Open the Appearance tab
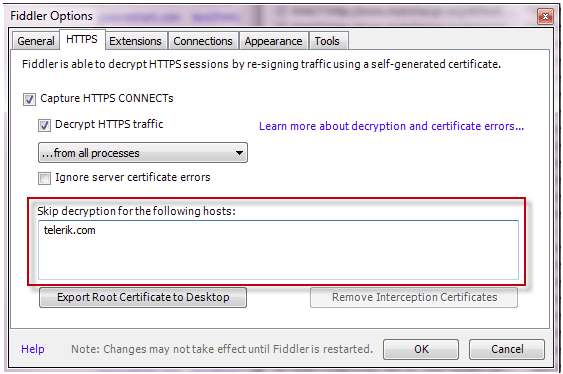Viewport: 563px width, 374px height. 273,41
